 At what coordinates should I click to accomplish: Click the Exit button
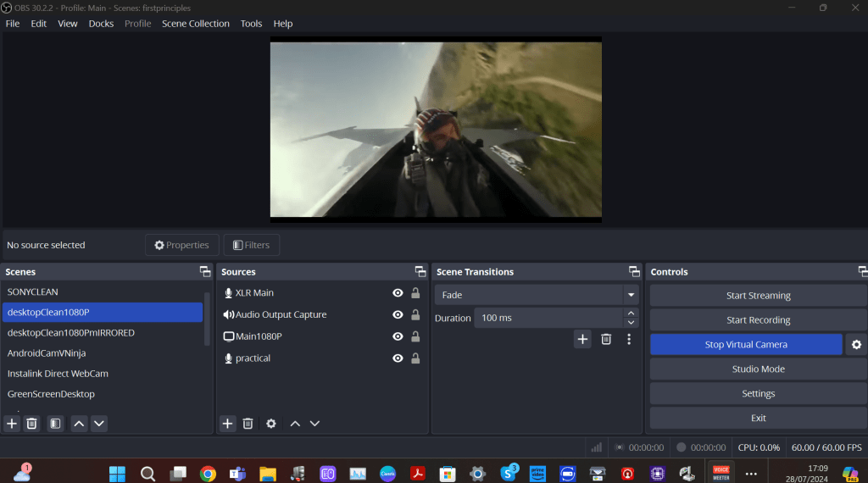click(759, 419)
